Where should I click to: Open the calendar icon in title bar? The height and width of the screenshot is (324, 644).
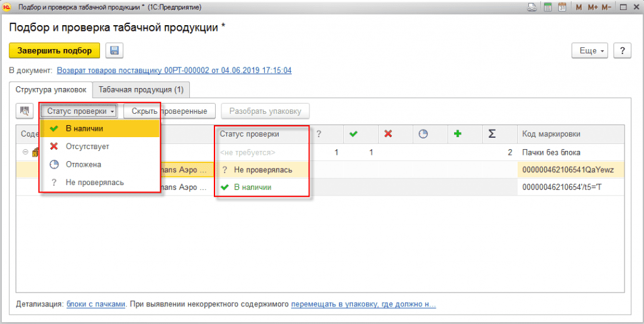(x=562, y=7)
